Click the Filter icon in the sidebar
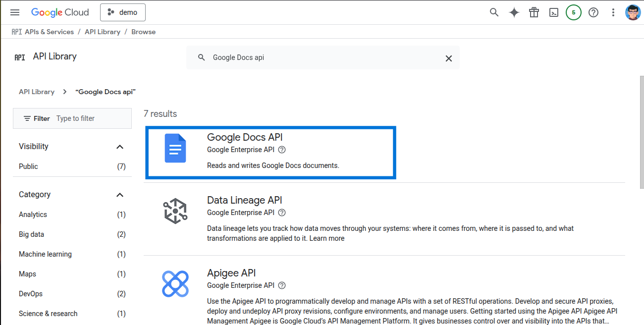Image resolution: width=644 pixels, height=325 pixels. 27,118
